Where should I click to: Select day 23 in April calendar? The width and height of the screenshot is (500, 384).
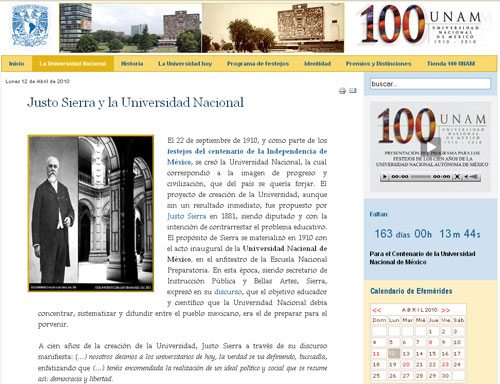445,365
